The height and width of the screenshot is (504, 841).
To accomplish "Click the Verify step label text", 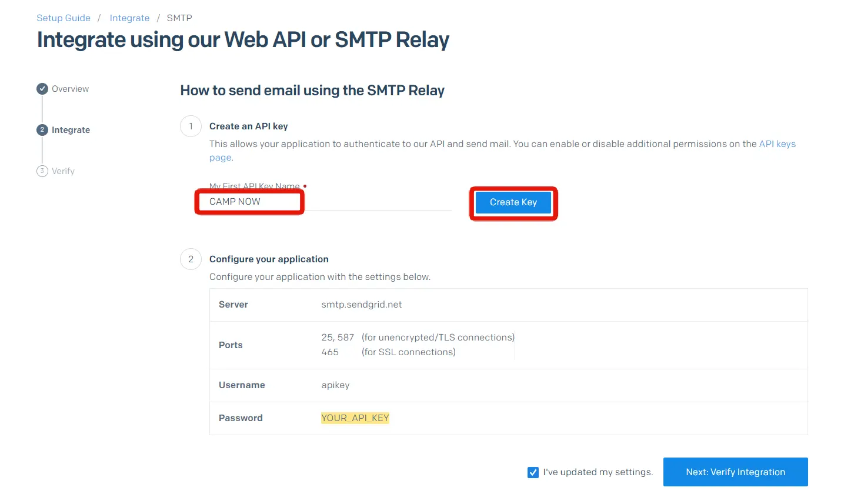I will pos(62,171).
